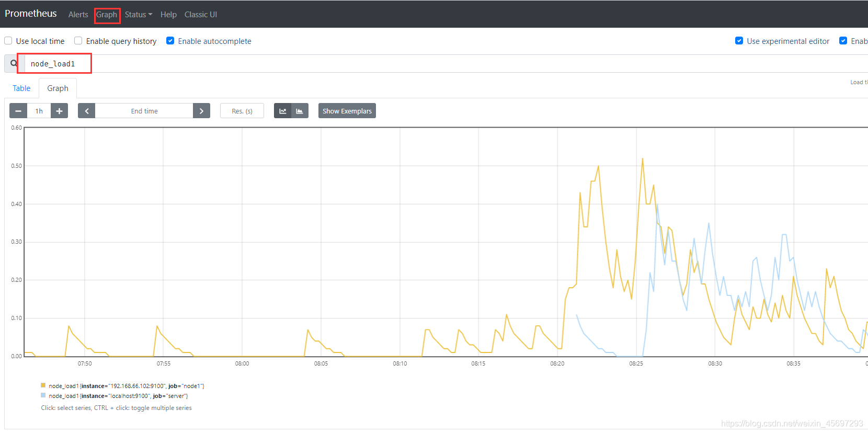Disable the Enable autocomplete checkbox
868x433 pixels.
pyautogui.click(x=170, y=41)
